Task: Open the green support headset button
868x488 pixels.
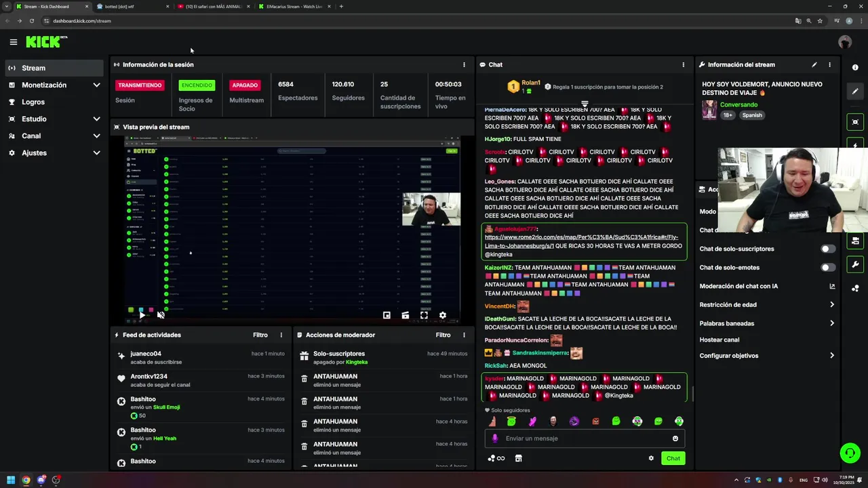Action: pos(850,453)
